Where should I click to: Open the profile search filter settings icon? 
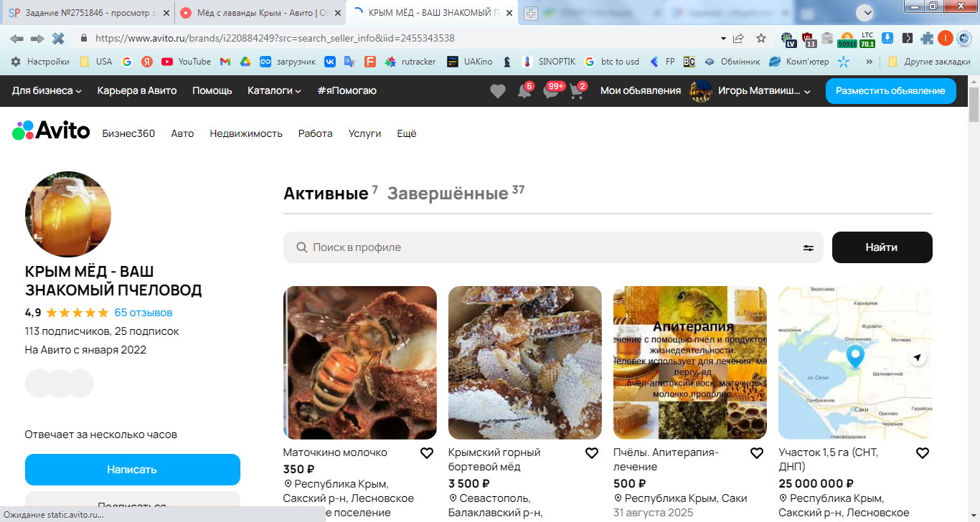(x=809, y=247)
